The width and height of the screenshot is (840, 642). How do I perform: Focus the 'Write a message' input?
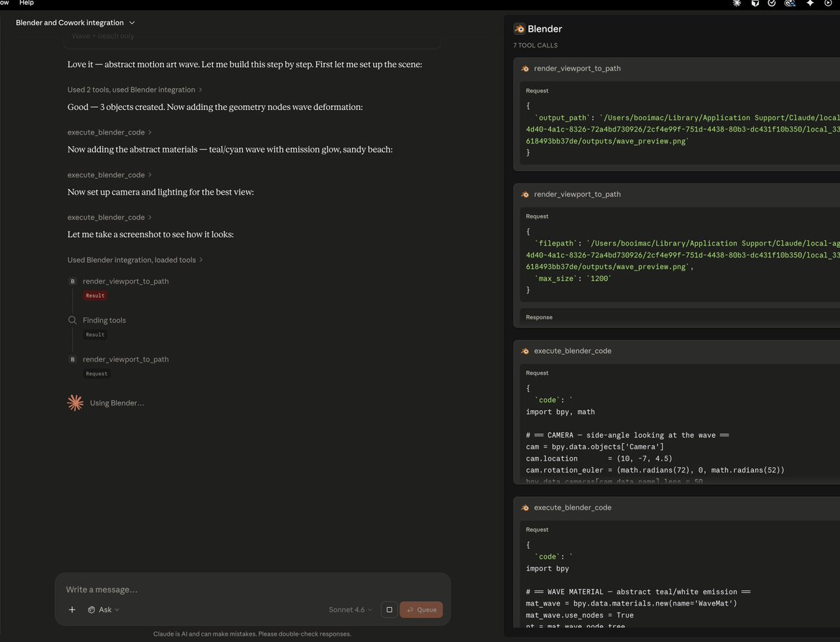click(252, 589)
